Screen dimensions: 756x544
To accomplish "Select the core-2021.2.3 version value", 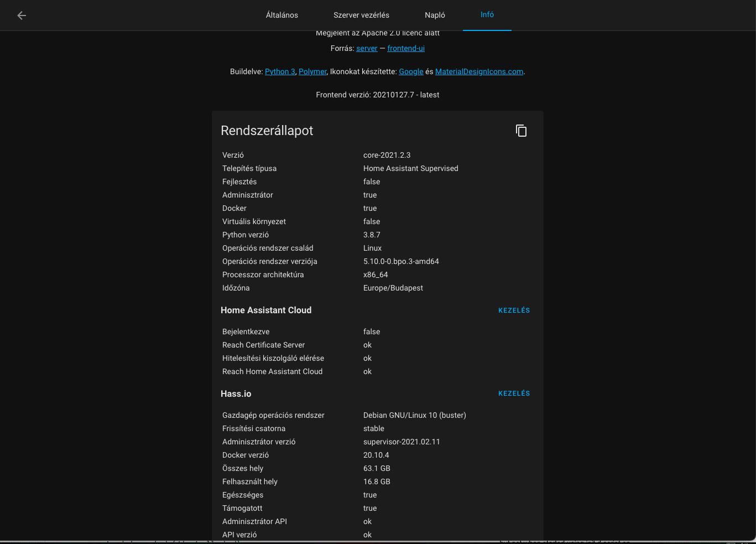I will (387, 155).
